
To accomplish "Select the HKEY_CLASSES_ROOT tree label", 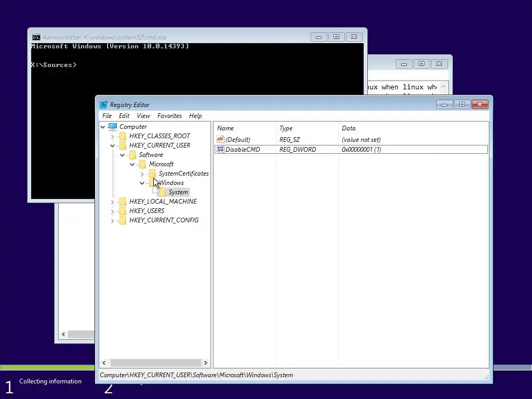I will pyautogui.click(x=159, y=136).
